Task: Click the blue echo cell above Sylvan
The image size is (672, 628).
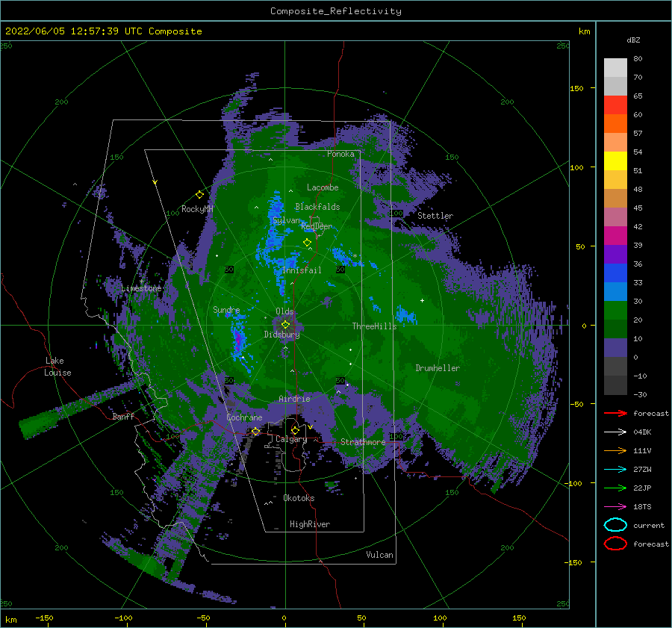Action: pos(275,205)
